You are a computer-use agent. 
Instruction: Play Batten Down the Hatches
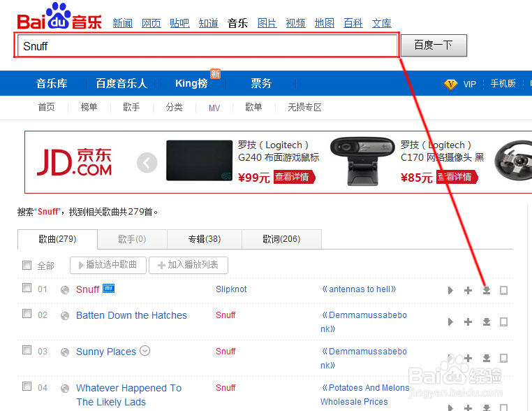pos(450,322)
